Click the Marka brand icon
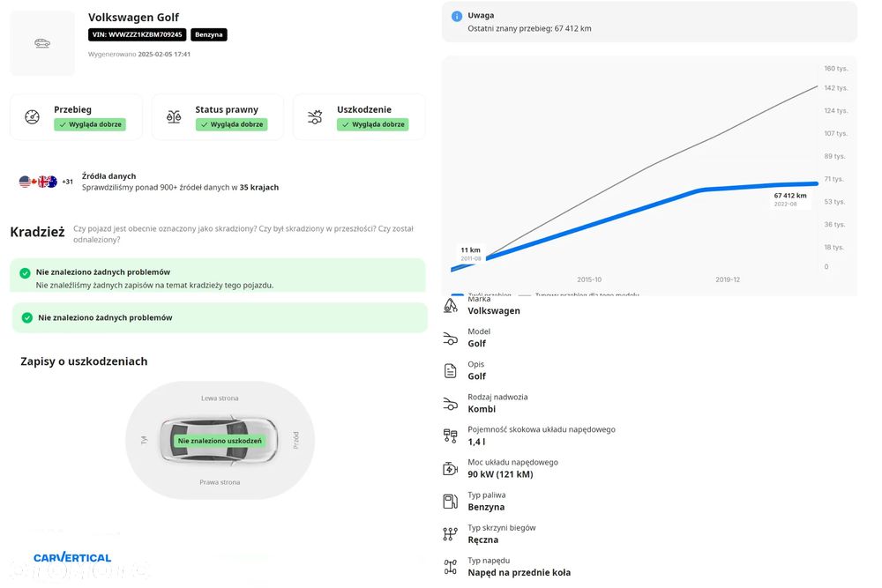Screen dimensions: 882x588 (451, 305)
